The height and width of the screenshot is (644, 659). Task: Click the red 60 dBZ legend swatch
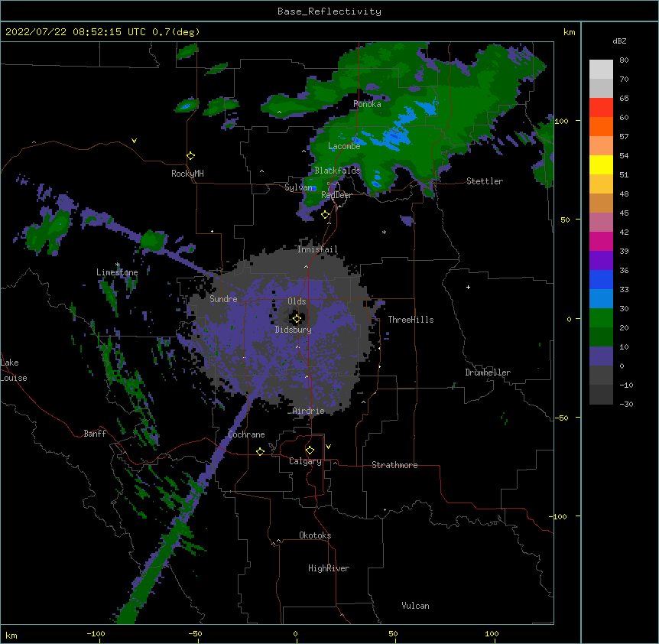601,108
